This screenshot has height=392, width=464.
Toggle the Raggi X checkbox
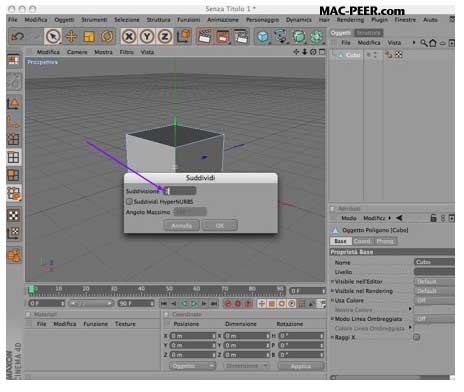click(x=416, y=337)
